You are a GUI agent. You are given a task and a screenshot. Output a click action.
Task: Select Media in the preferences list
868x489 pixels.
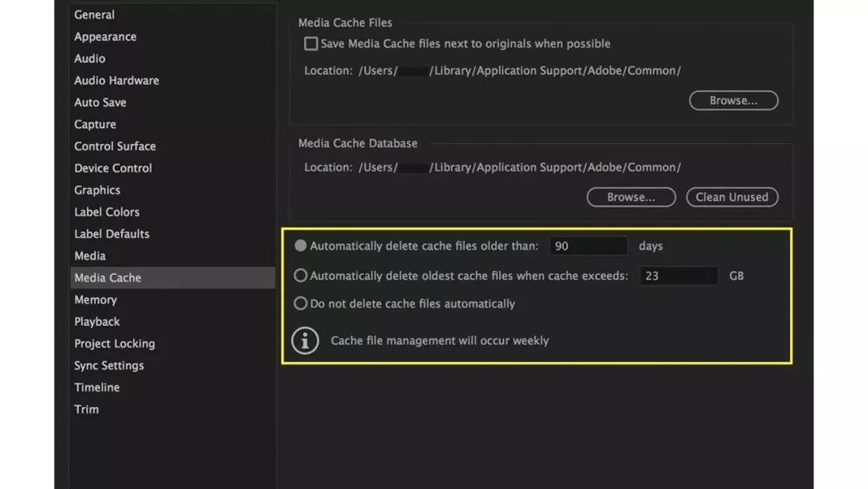pyautogui.click(x=90, y=256)
